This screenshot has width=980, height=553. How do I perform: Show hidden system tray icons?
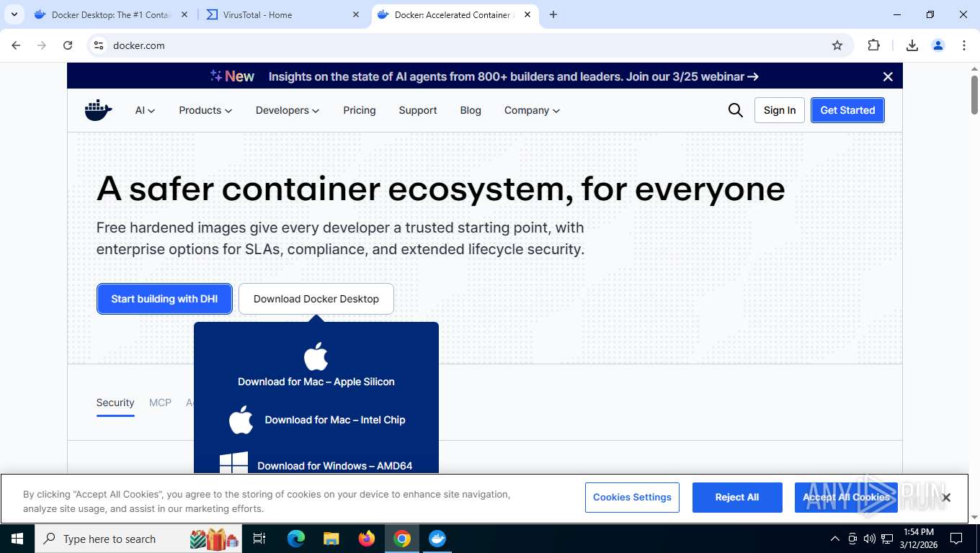835,539
